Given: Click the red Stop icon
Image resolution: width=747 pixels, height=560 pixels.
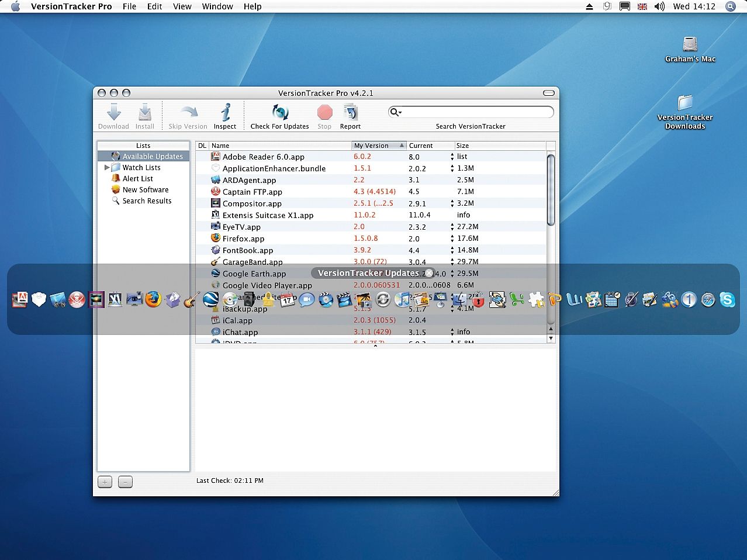Looking at the screenshot, I should (x=324, y=112).
